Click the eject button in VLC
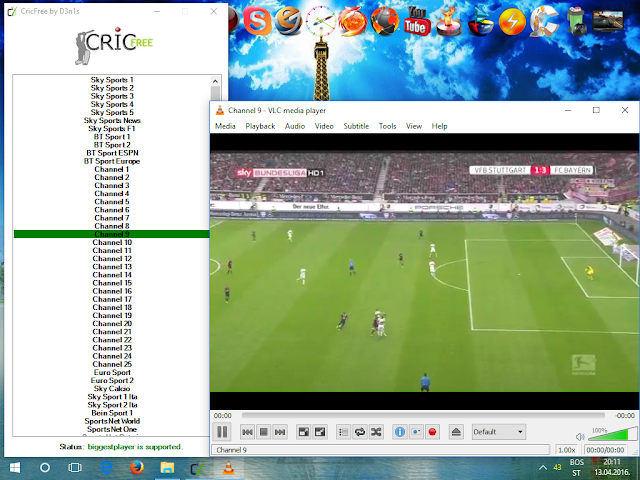 [456, 432]
